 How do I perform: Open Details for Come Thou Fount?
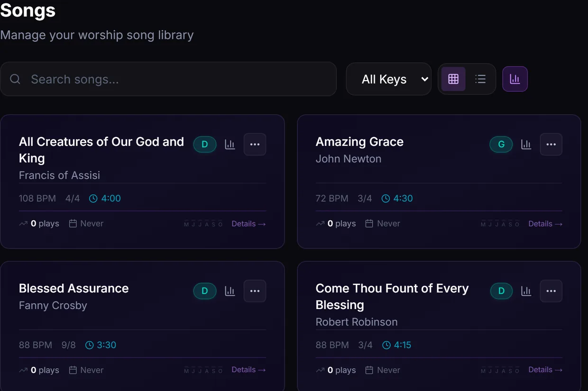[x=545, y=370]
